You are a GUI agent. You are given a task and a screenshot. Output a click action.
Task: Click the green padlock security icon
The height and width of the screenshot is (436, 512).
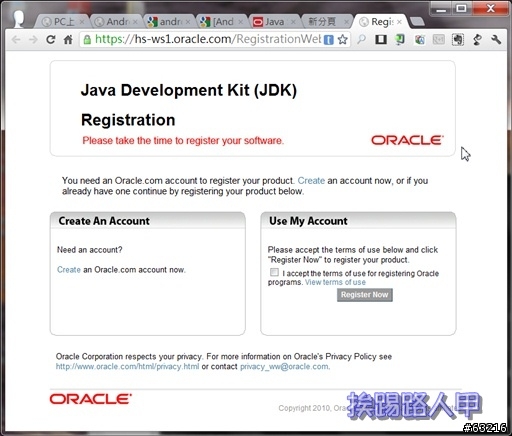[x=87, y=40]
